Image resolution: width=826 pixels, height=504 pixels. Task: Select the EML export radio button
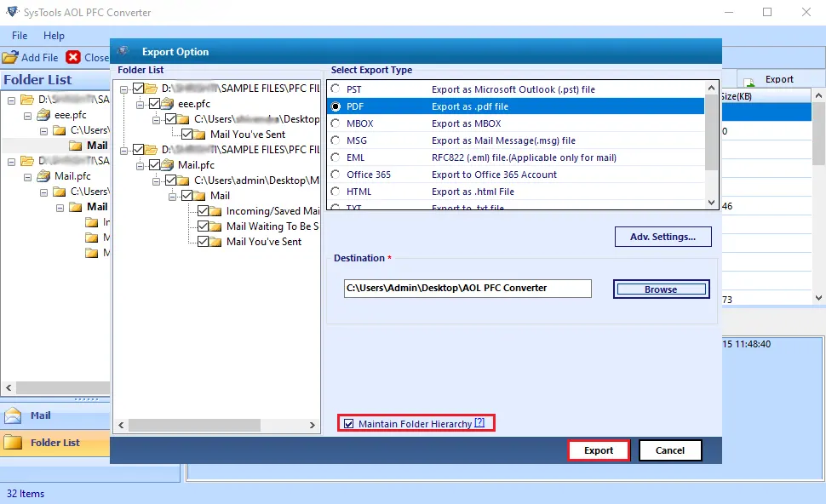coord(336,157)
